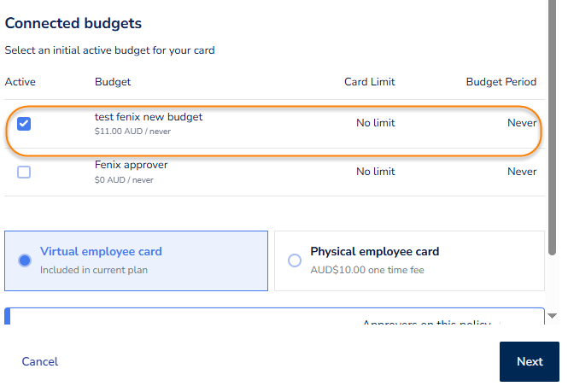The image size is (568, 392).
Task: Select Virtual employee card radio button
Action: pos(26,260)
